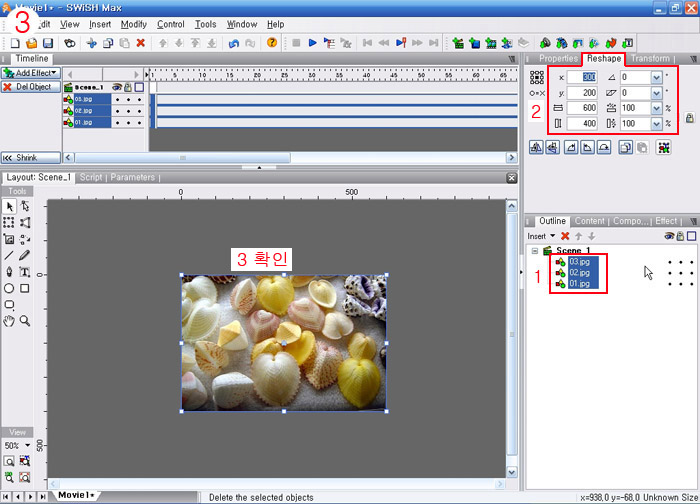
Task: Open the Timeline panel options arrow
Action: pos(512,58)
